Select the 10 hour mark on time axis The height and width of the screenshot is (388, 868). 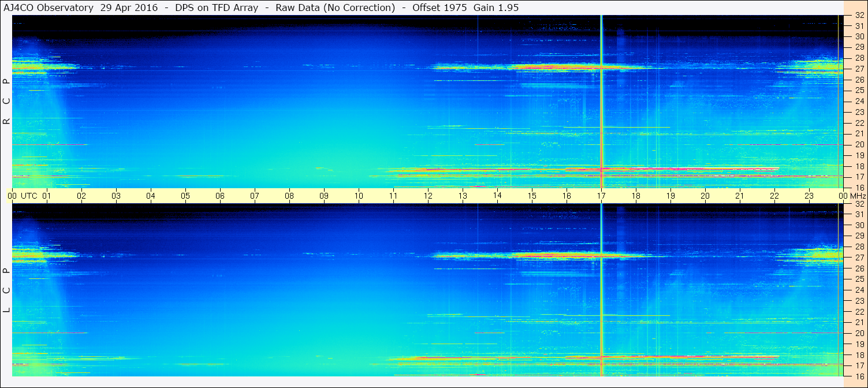(359, 196)
